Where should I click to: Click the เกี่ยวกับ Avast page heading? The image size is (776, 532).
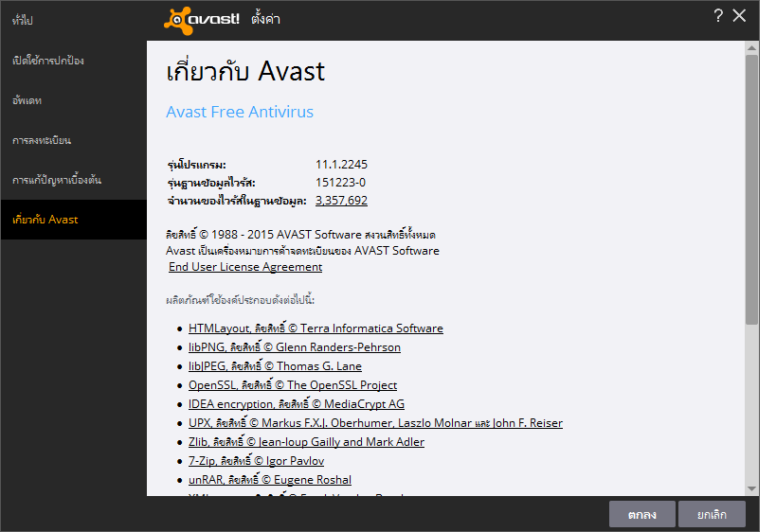(245, 71)
